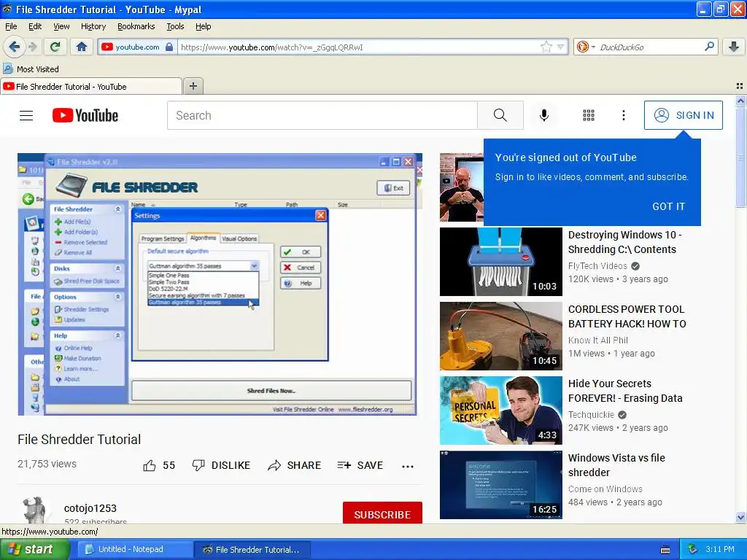Click the SHARE arrow button
747x560 pixels.
tap(295, 465)
